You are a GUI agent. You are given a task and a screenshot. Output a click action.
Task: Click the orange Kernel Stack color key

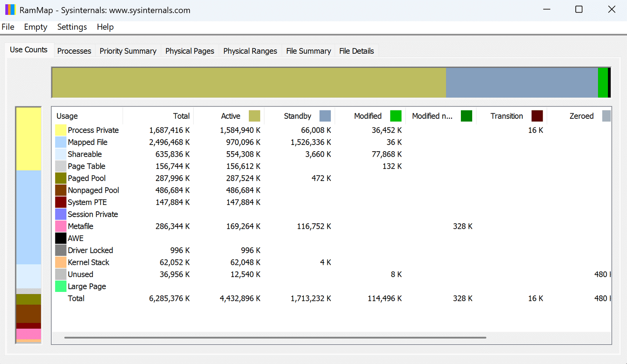60,262
